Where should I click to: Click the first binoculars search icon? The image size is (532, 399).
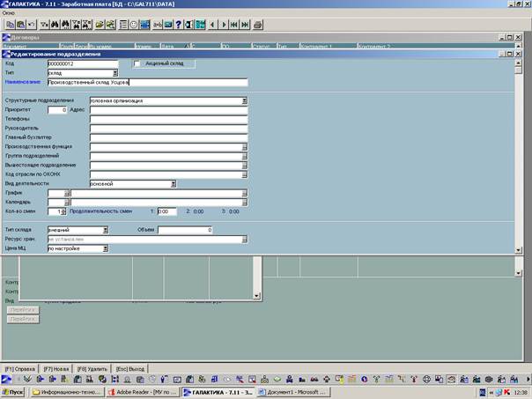click(x=55, y=25)
